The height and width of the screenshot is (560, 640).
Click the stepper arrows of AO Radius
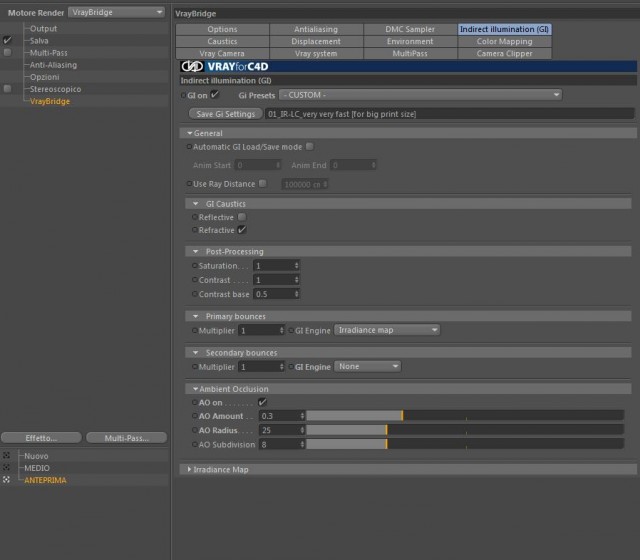302,430
